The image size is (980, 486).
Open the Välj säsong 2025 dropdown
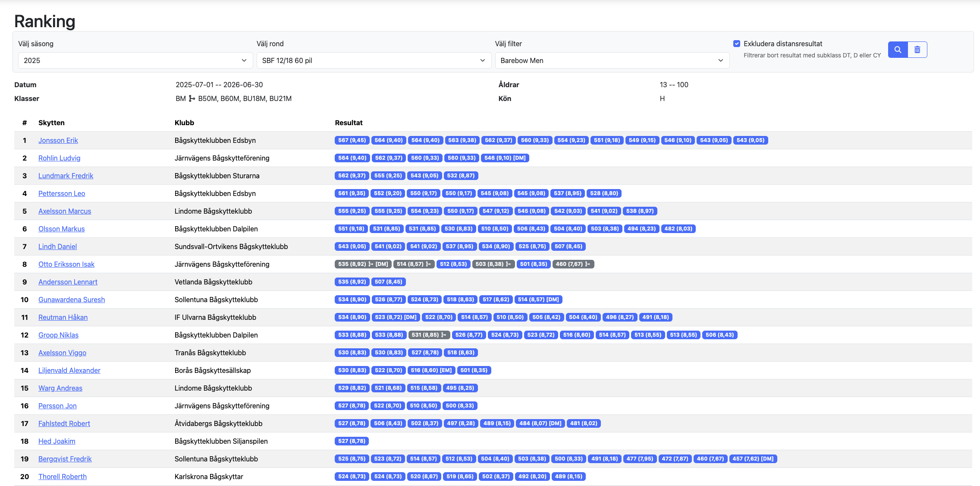135,60
